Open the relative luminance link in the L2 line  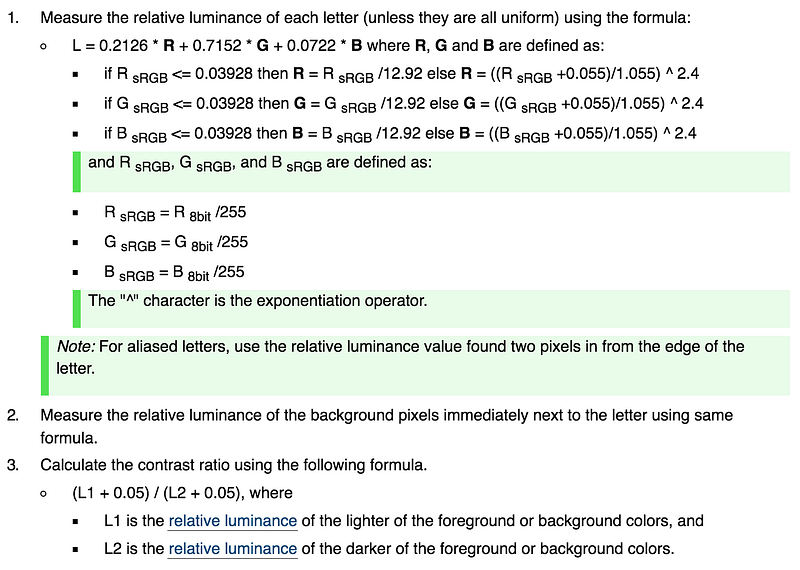point(233,549)
